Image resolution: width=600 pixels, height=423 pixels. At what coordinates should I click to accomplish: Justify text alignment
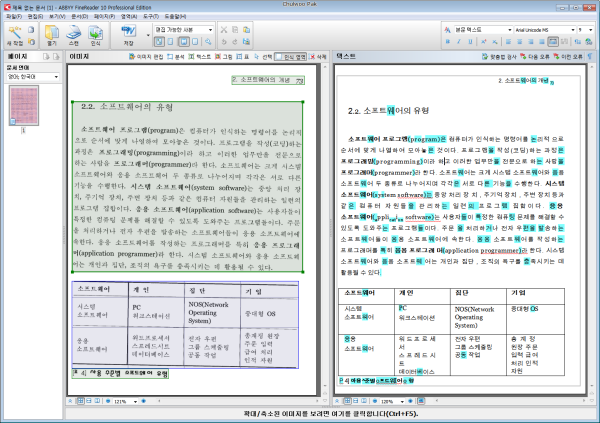542,42
